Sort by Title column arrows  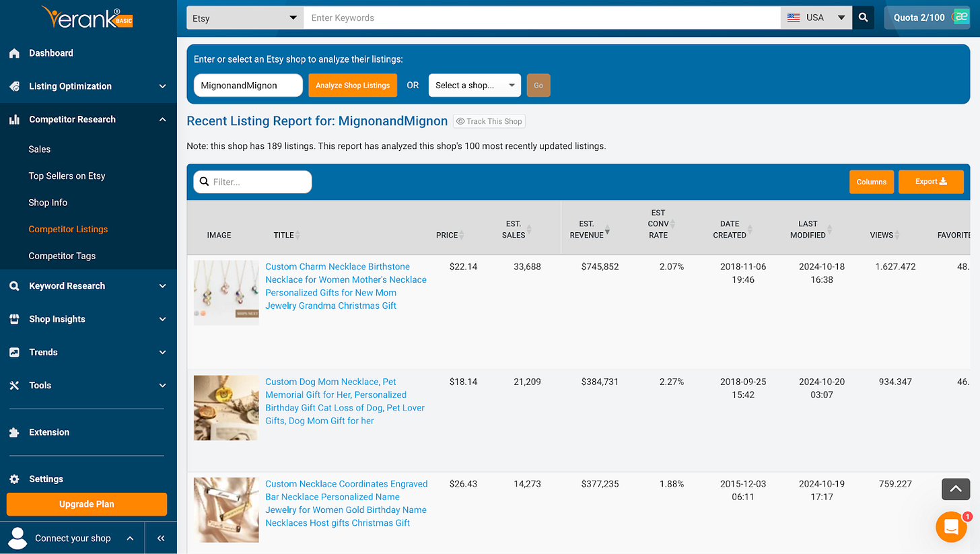coord(297,235)
